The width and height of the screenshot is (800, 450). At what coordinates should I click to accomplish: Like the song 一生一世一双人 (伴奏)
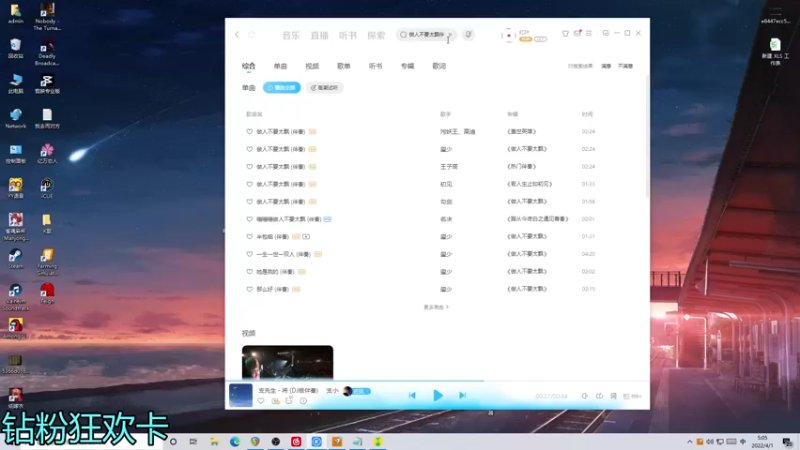(249, 254)
